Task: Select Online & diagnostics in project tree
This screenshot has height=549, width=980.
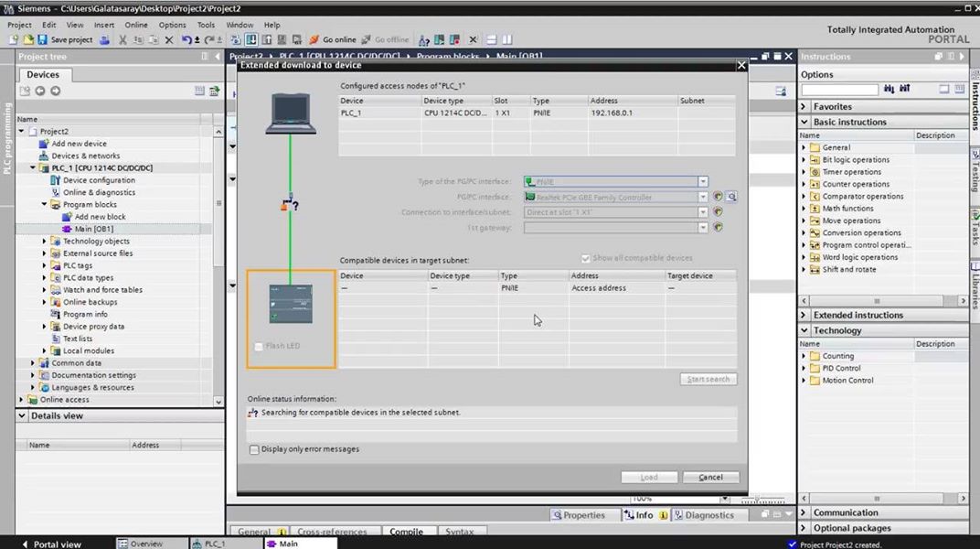Action: click(x=99, y=192)
